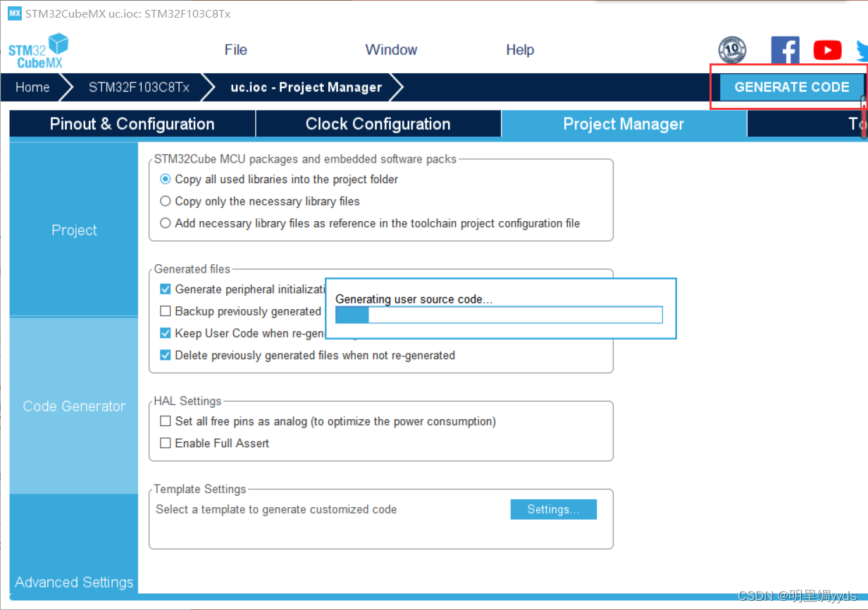Click the 'Template Settings' group label
The image size is (868, 610).
[x=200, y=489]
